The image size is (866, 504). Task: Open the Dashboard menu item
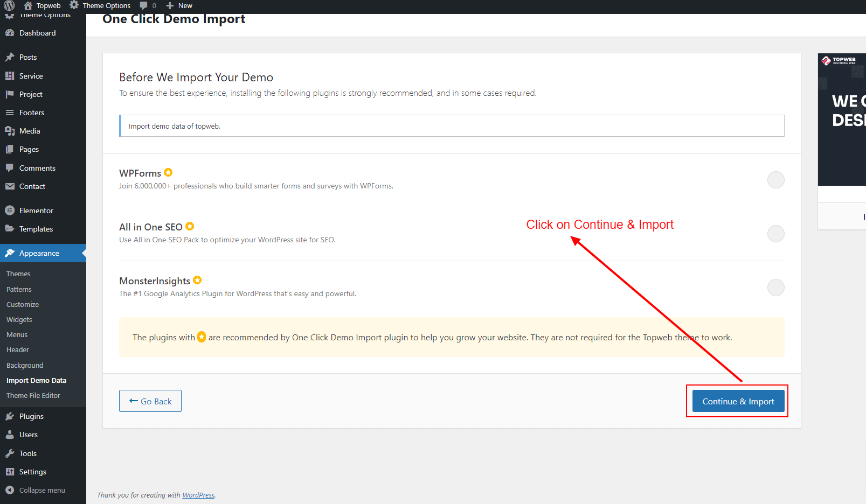(x=43, y=33)
